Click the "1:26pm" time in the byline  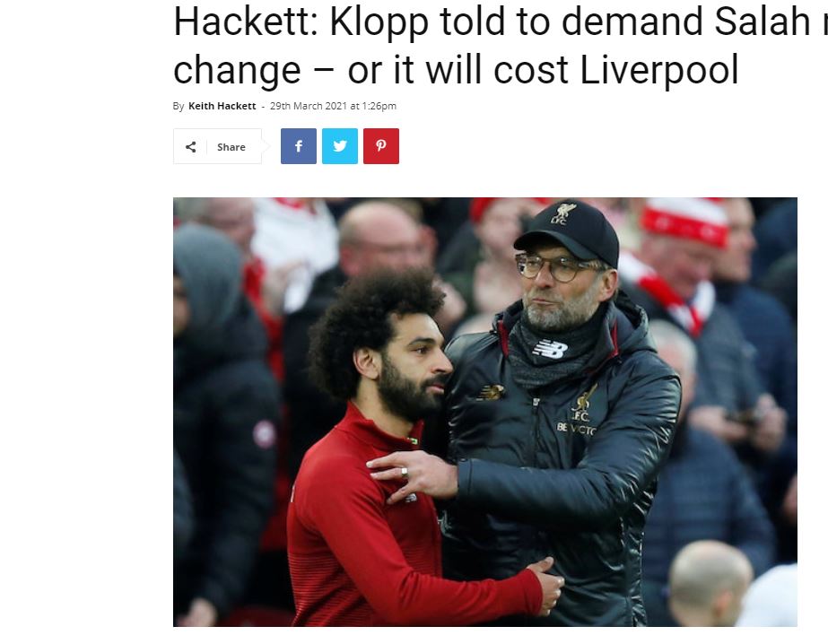[x=379, y=106]
